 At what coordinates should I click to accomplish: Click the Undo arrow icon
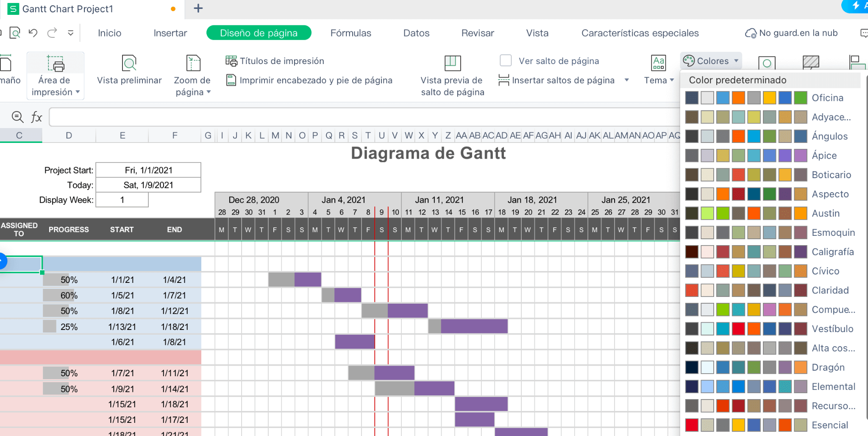pyautogui.click(x=33, y=32)
